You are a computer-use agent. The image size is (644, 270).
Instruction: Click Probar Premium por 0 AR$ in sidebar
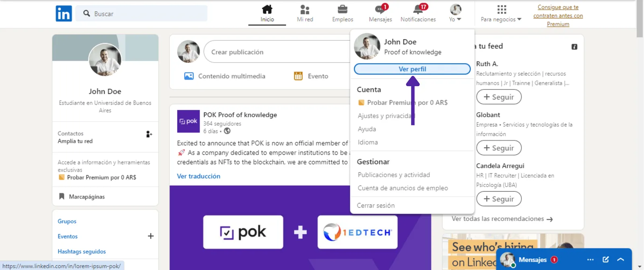coord(97,177)
